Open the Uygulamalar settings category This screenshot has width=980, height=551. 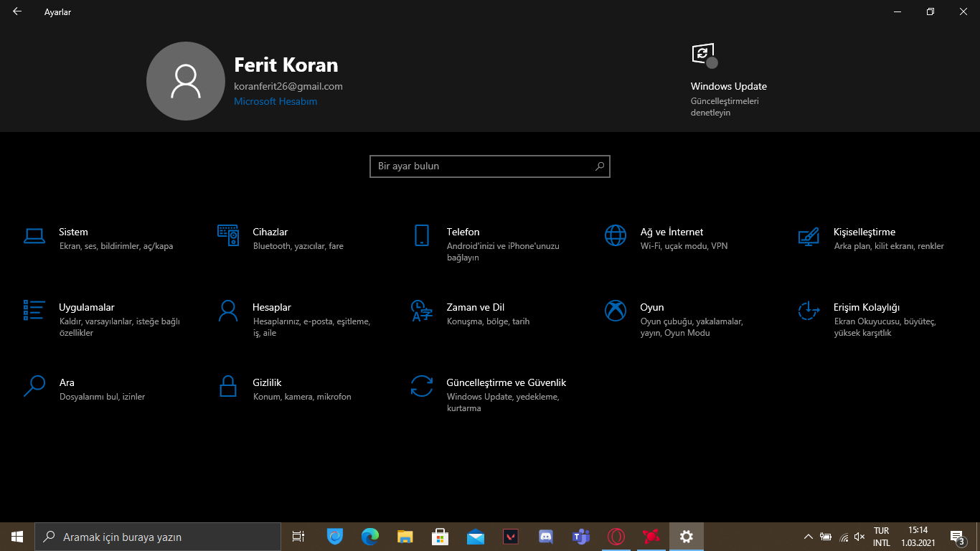[86, 308]
